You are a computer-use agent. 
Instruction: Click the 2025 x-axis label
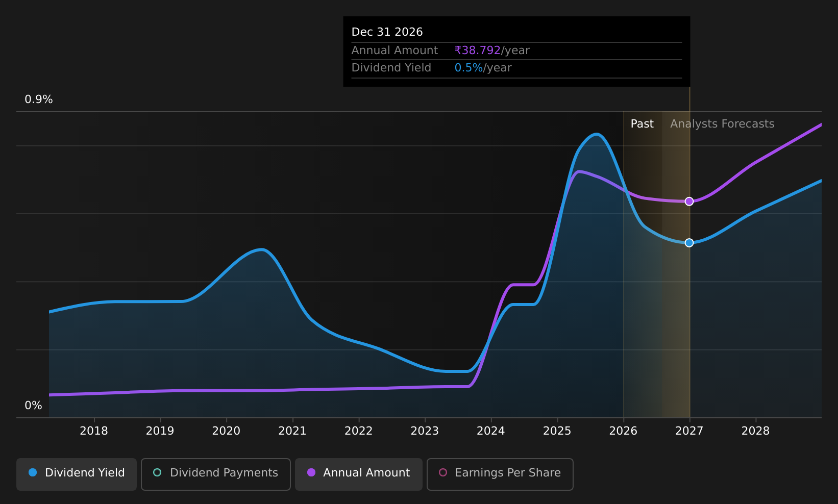[557, 431]
